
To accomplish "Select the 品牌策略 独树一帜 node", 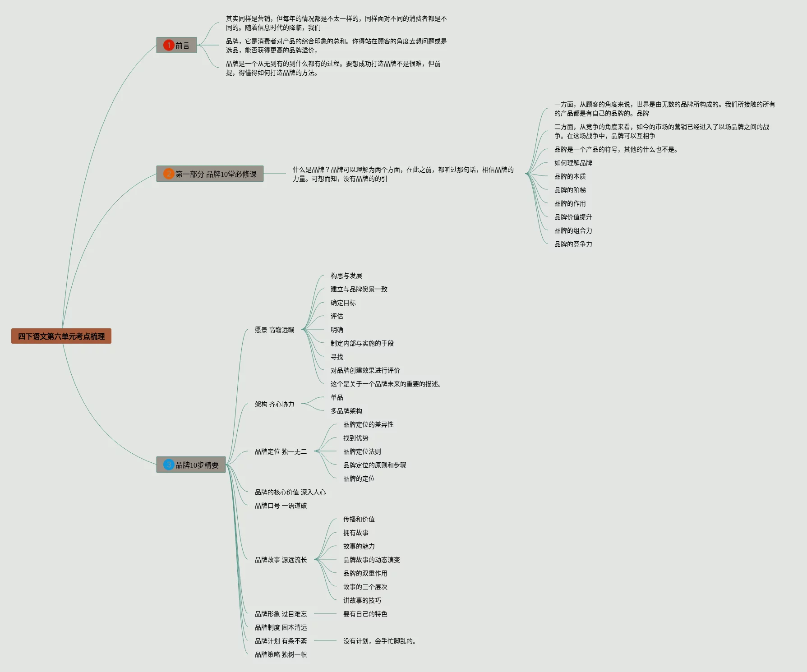I will (x=281, y=654).
